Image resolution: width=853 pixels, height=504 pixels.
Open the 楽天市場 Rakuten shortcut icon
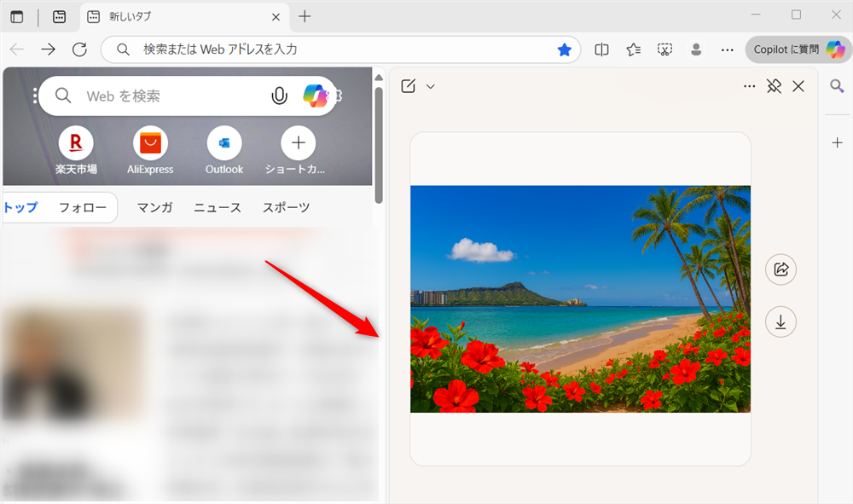(75, 144)
